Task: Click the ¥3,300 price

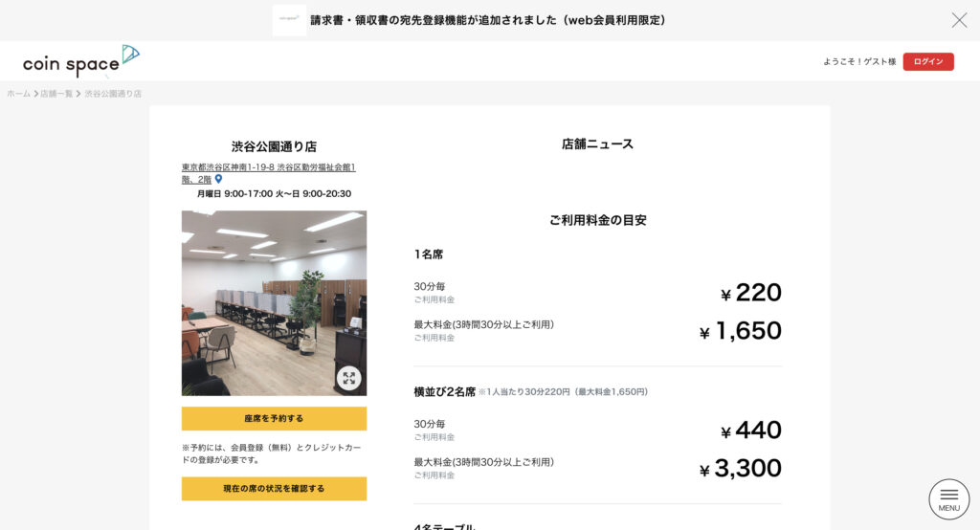Action: click(x=740, y=468)
